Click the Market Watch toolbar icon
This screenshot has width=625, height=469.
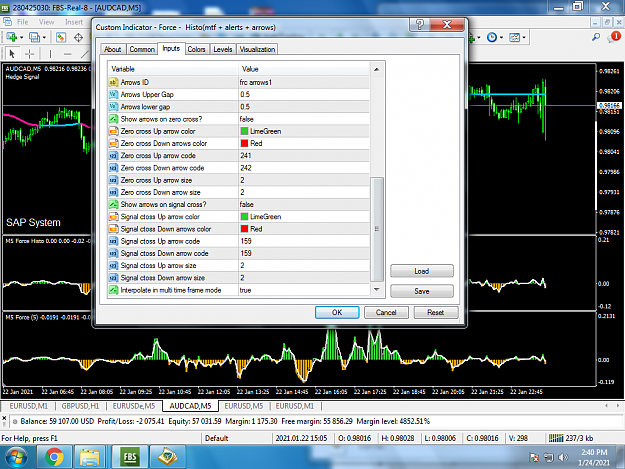pos(61,37)
